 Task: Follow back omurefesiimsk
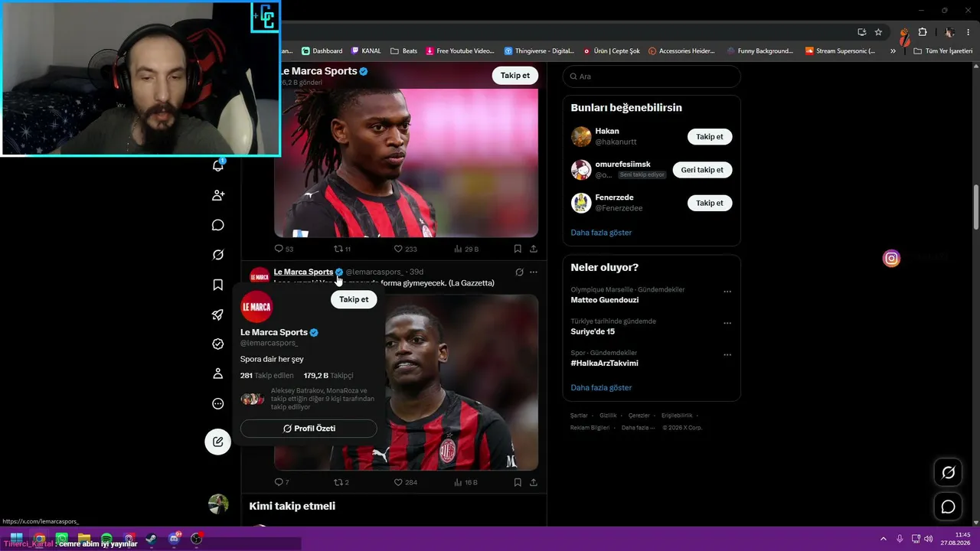(x=702, y=170)
